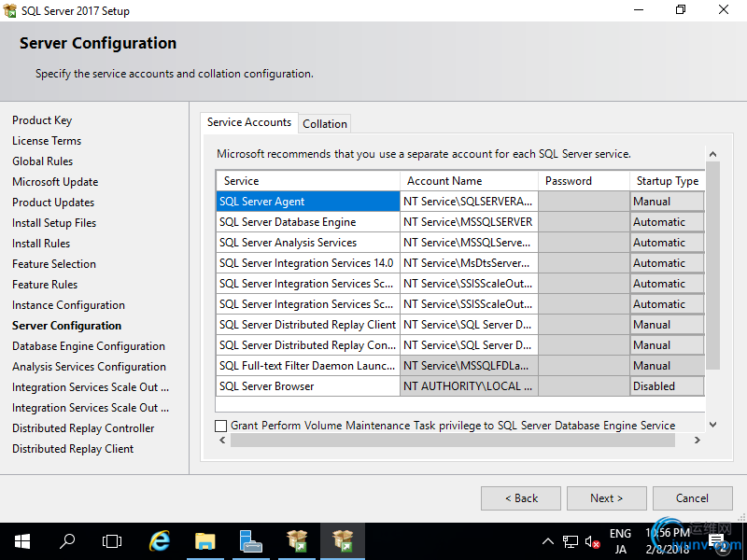Select SQL Server Browser service cell
Image resolution: width=747 pixels, height=560 pixels.
308,385
